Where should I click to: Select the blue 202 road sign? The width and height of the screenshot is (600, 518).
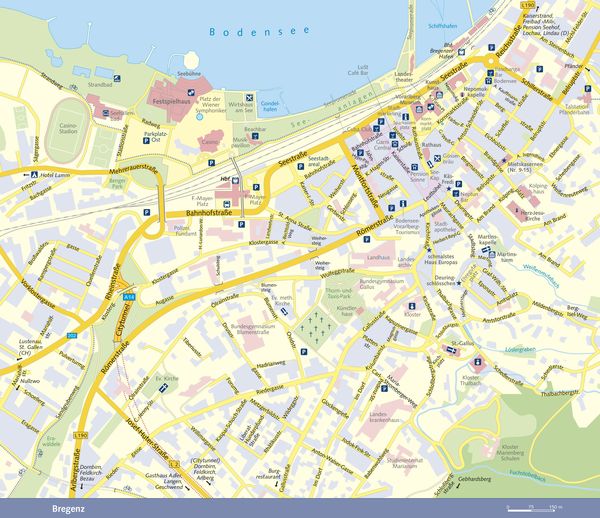(x=72, y=336)
